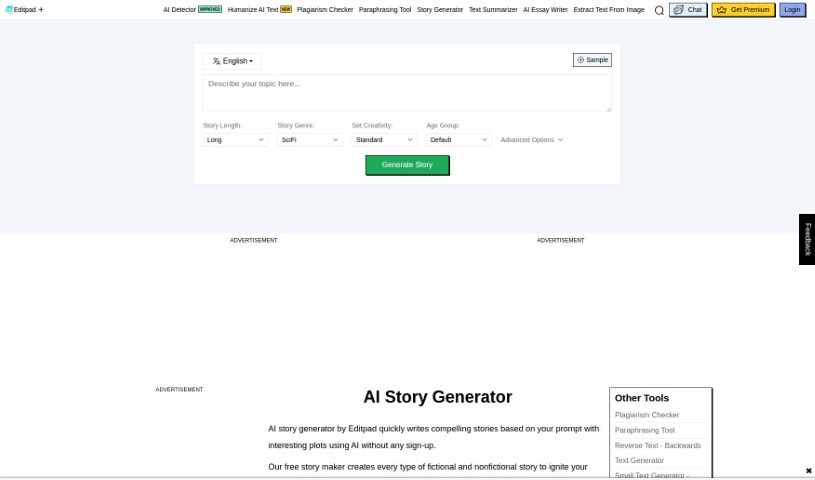Click the Sample button
The image size is (815, 480).
pos(592,60)
